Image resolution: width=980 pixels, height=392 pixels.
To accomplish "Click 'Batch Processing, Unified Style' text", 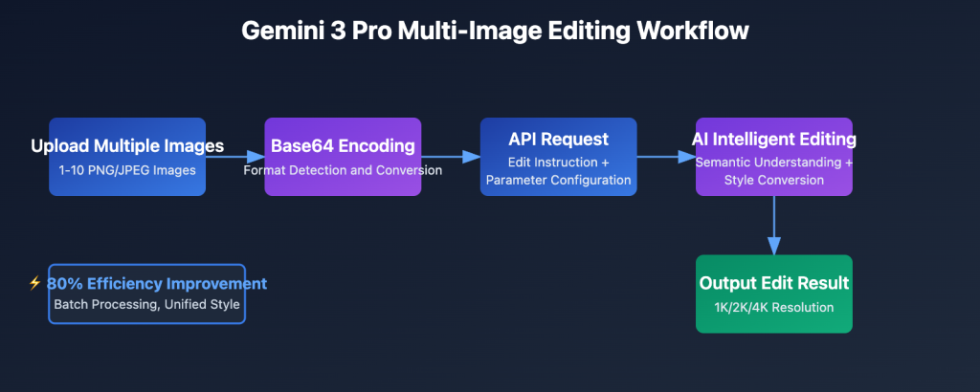I will click(146, 305).
